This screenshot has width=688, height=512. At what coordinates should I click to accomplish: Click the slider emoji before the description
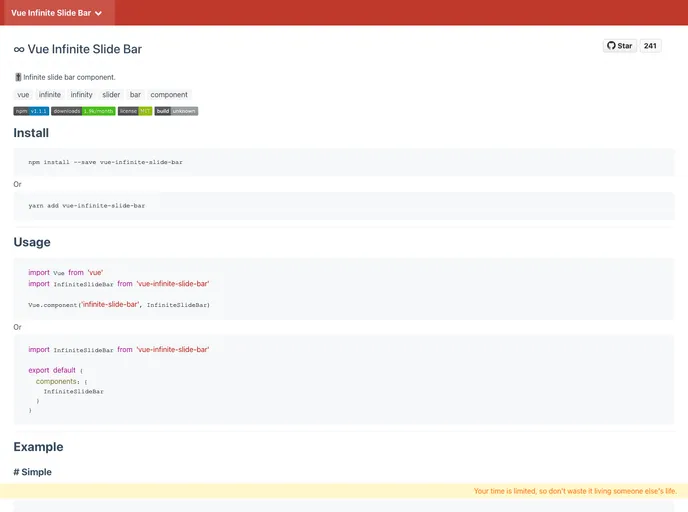point(18,77)
